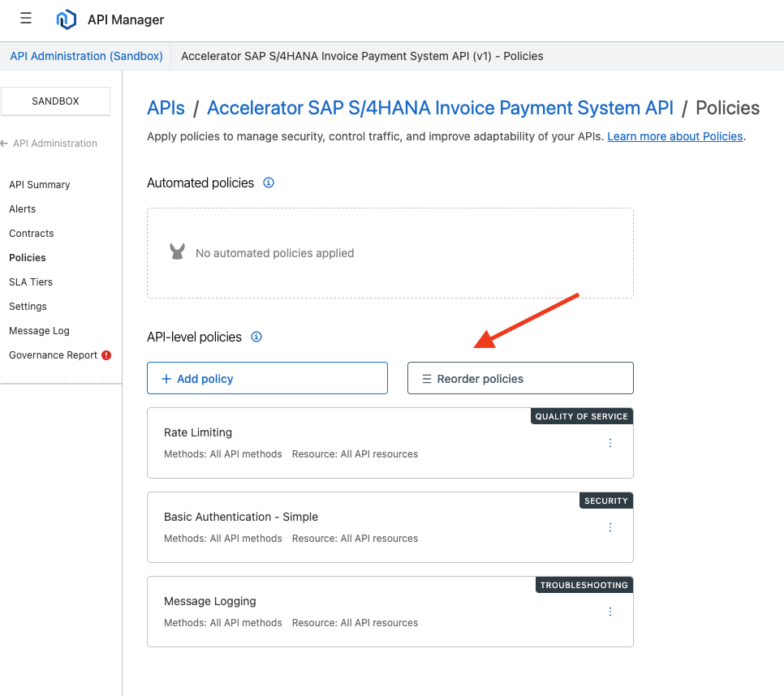
Task: Open the hamburger navigation menu
Action: click(26, 19)
